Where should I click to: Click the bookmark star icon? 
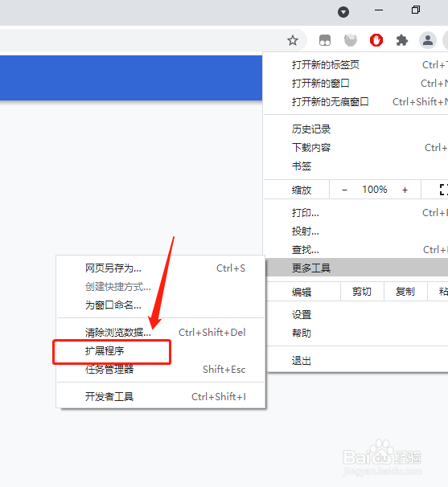pyautogui.click(x=293, y=40)
